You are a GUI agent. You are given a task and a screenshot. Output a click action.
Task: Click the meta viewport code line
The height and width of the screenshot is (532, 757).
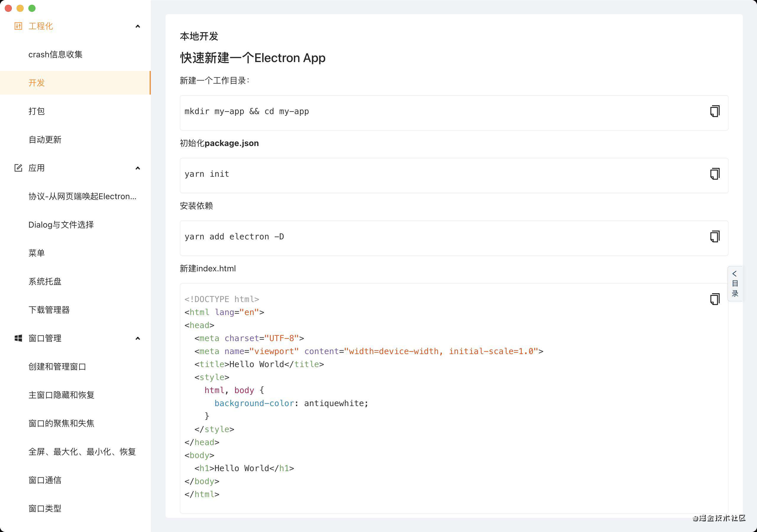point(369,351)
